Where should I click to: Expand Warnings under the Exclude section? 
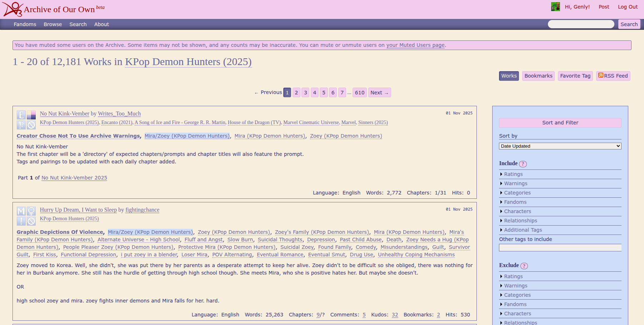point(515,286)
